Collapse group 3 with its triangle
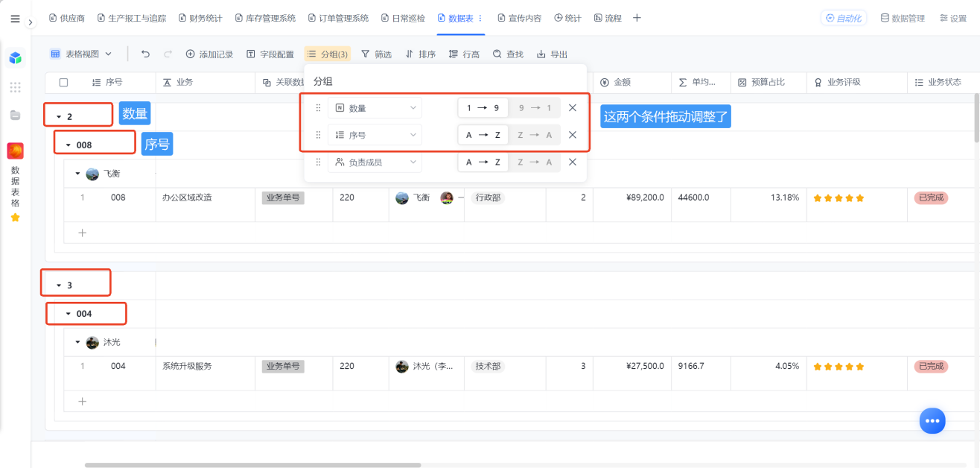 click(59, 285)
